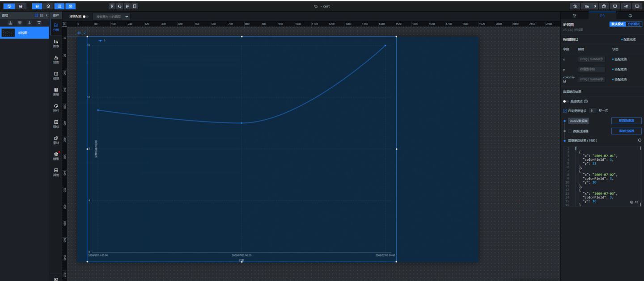This screenshot has width=644, height=281.
Task: Open the 其他 other asset category
Action: (56, 172)
